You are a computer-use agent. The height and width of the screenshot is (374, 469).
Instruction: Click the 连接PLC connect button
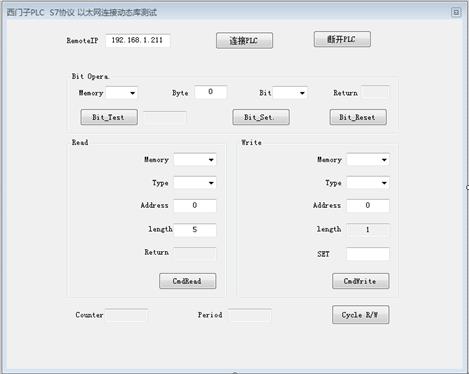244,41
